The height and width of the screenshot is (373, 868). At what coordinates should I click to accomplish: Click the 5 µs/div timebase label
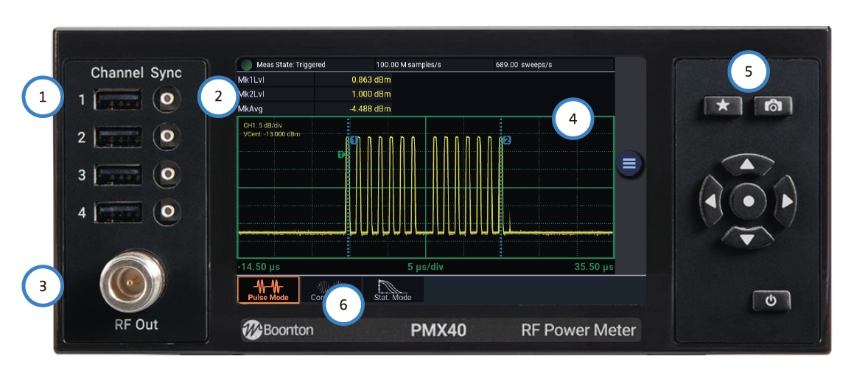click(425, 265)
